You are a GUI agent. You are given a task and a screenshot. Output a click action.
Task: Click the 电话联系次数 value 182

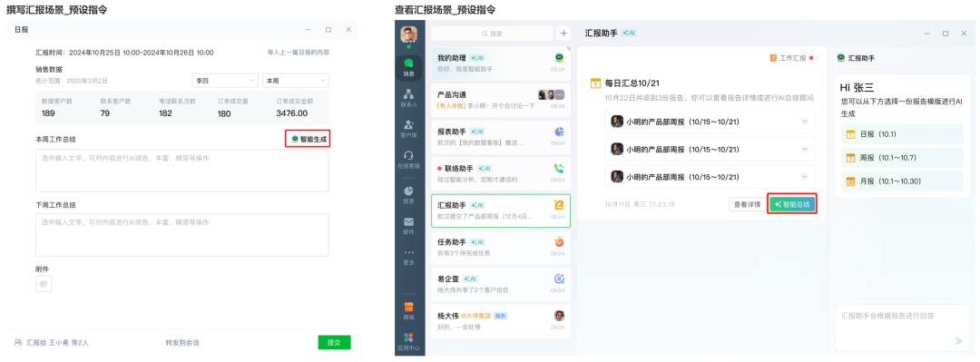(166, 113)
